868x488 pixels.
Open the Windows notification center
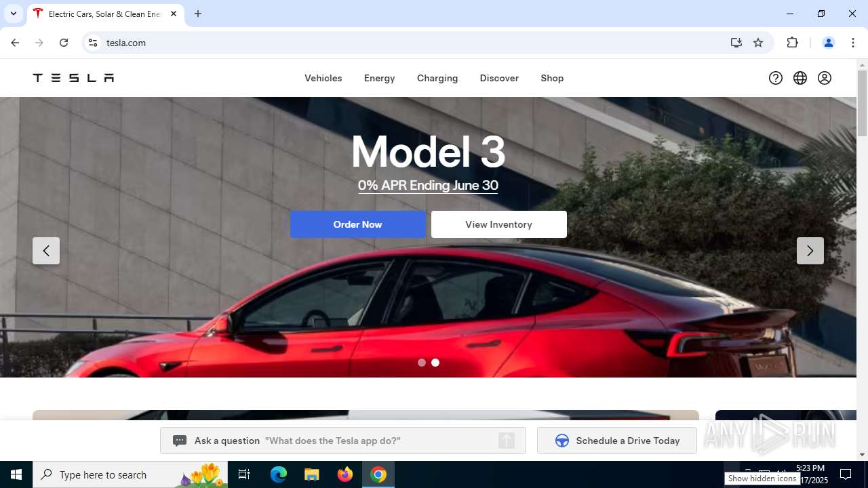pos(846,474)
